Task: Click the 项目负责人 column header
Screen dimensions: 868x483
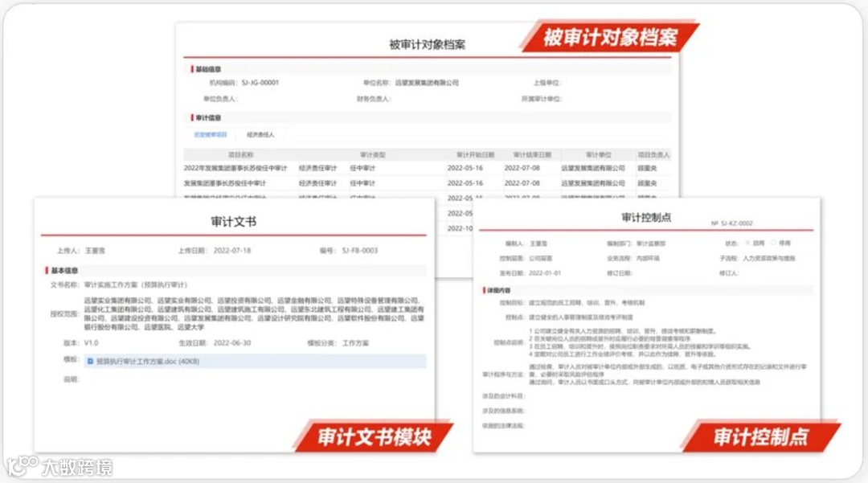Action: tap(653, 154)
